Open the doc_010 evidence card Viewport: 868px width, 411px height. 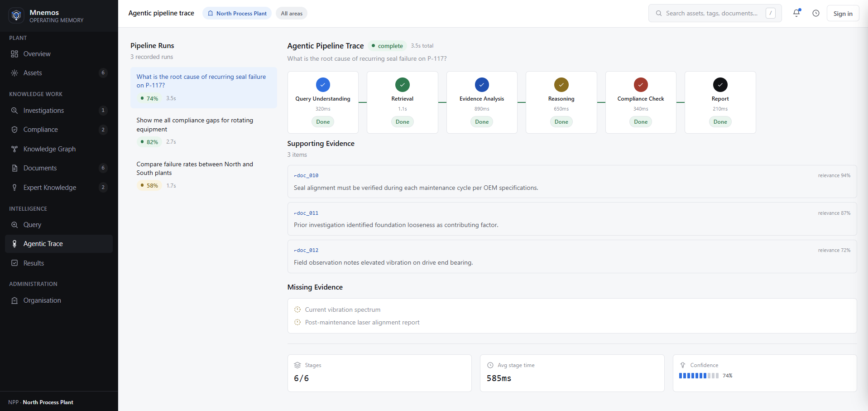coord(572,181)
